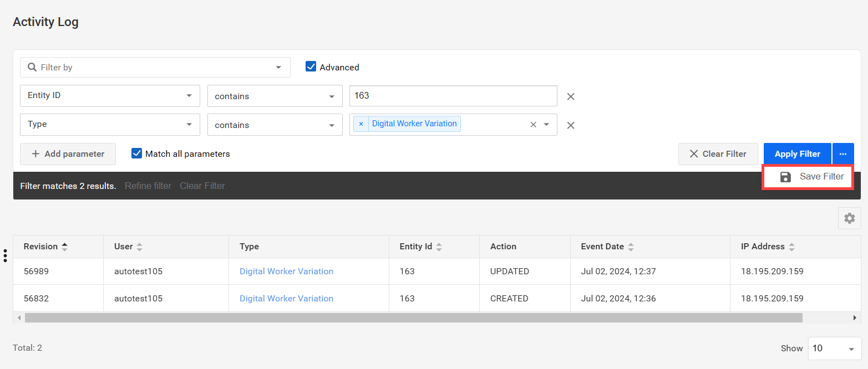Click Refine filter in dark bar

[x=148, y=186]
